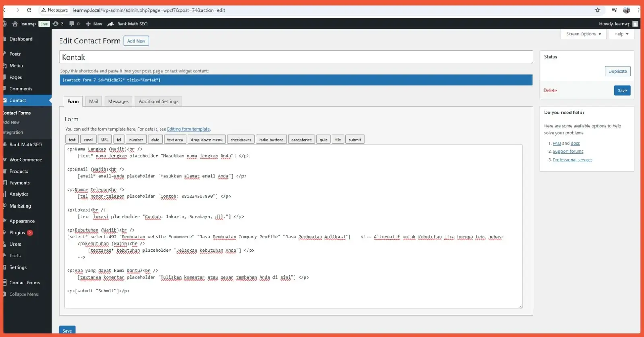Expand the Screen Options dropdown

(583, 34)
